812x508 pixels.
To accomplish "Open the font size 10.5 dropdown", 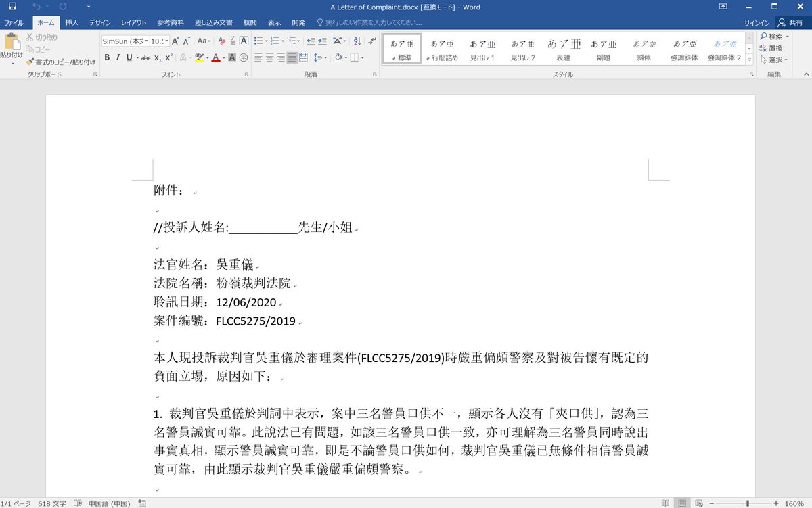I will coord(166,41).
